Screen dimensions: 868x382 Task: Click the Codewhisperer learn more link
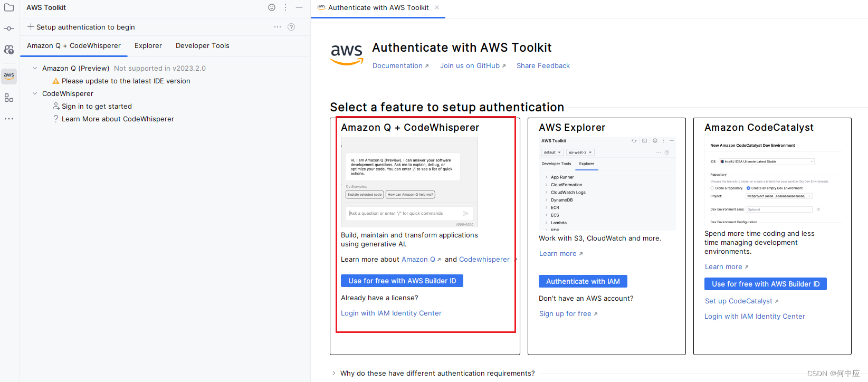(484, 260)
